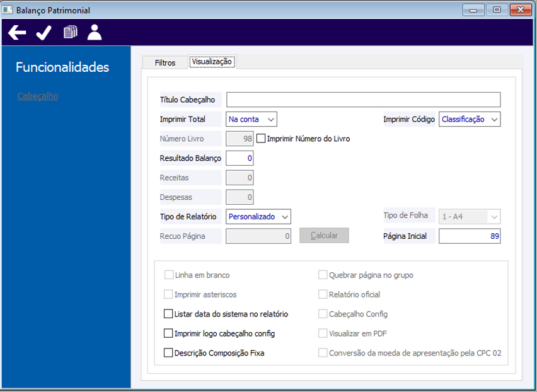Click the Despesas value field

240,197
